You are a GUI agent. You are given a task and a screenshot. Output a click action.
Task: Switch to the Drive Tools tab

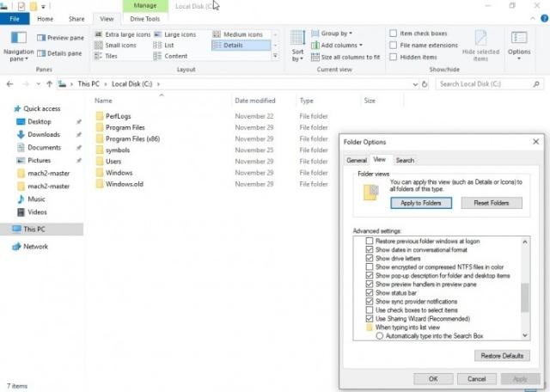145,19
